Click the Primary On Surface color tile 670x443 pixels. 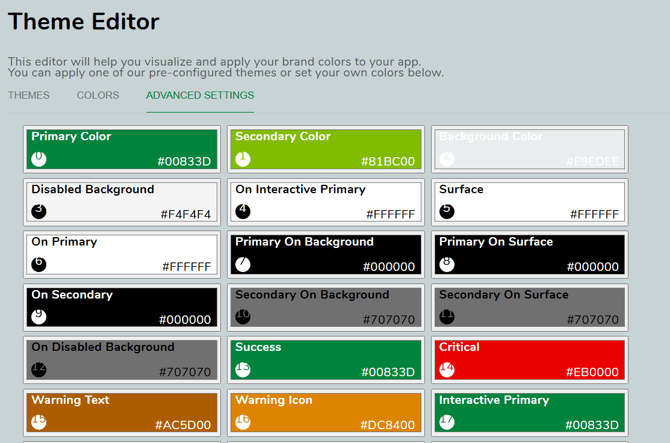[529, 254]
